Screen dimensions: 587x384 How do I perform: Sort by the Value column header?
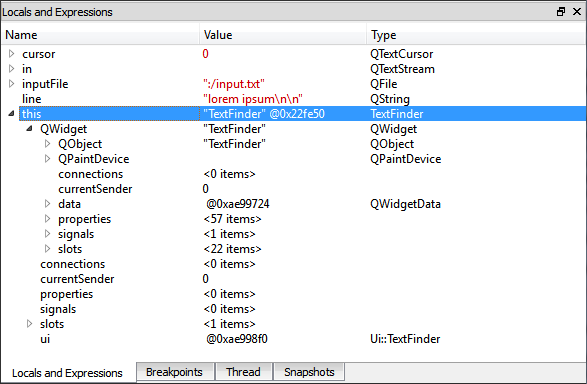[283, 35]
